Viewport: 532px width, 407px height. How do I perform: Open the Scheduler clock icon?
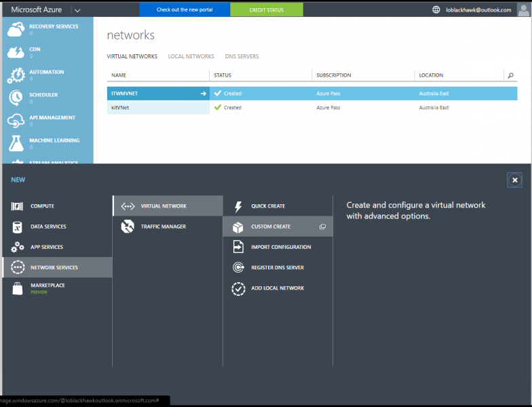pyautogui.click(x=16, y=98)
